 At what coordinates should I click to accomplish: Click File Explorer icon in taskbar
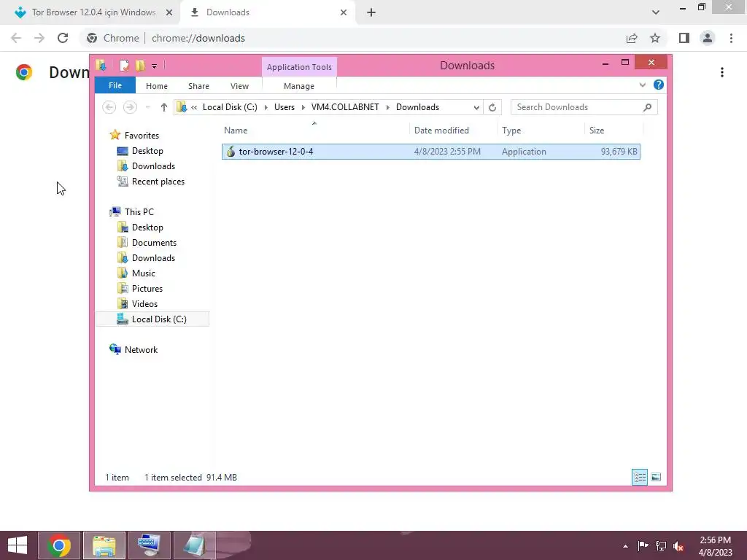[104, 545]
